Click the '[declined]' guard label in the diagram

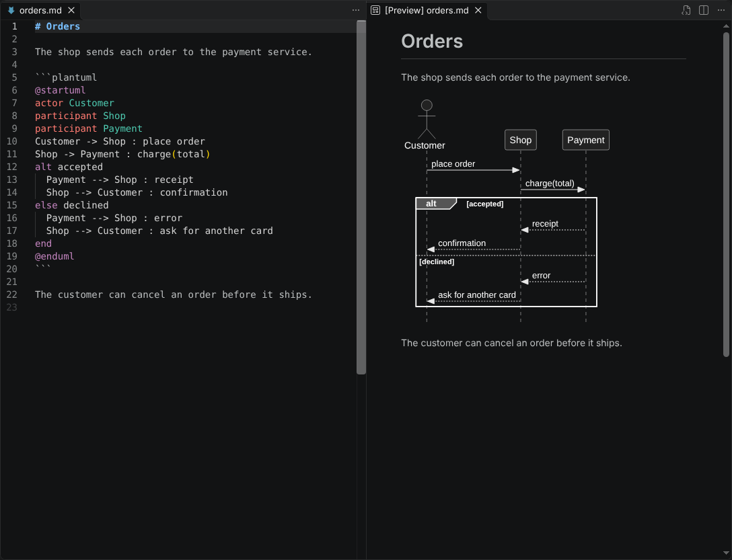point(437,262)
